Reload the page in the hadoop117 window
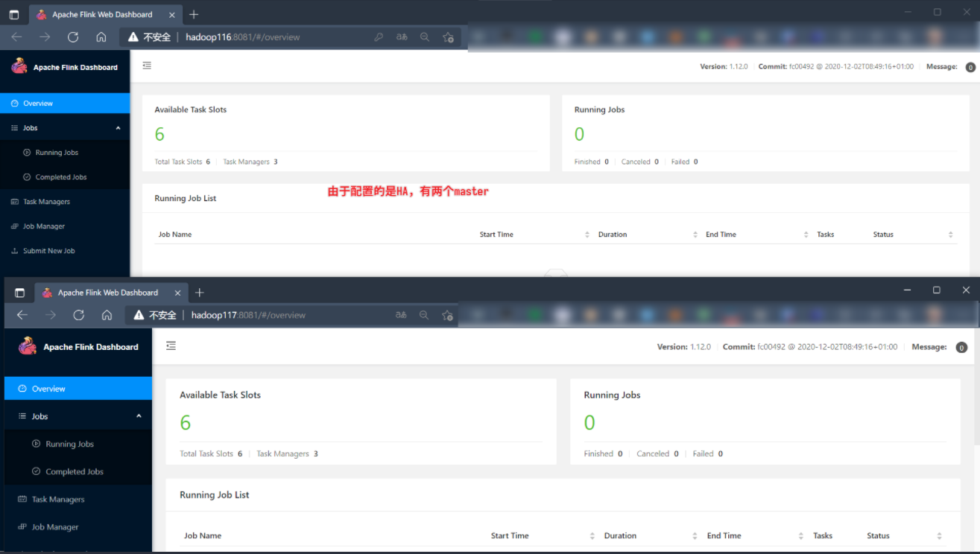The image size is (980, 554). (x=79, y=315)
